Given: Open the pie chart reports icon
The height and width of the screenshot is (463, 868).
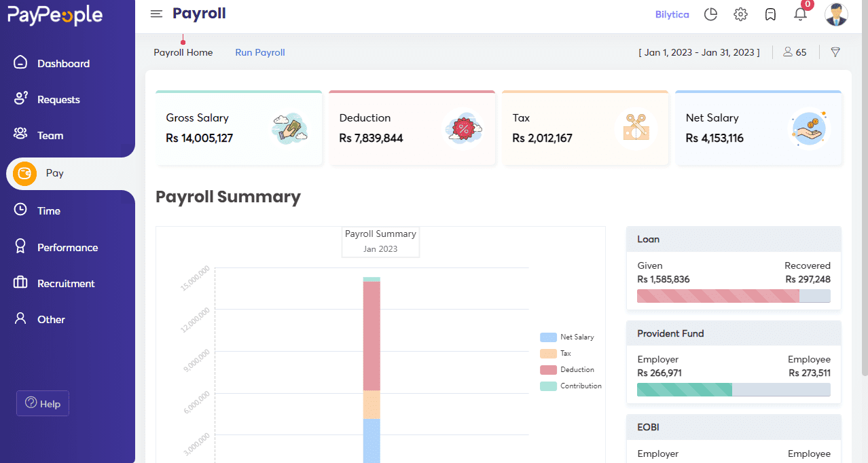Looking at the screenshot, I should 710,14.
